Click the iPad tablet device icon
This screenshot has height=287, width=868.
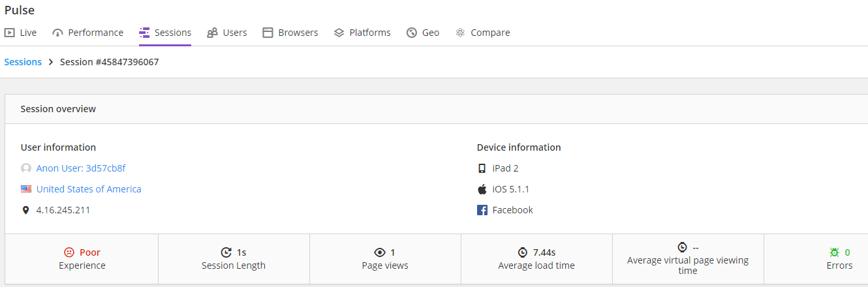(x=482, y=168)
